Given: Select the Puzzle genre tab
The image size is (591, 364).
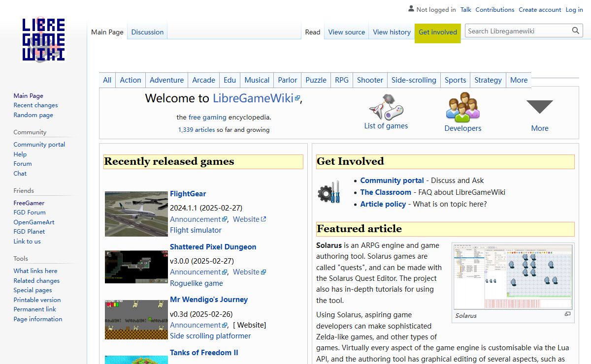Looking at the screenshot, I should tap(316, 80).
